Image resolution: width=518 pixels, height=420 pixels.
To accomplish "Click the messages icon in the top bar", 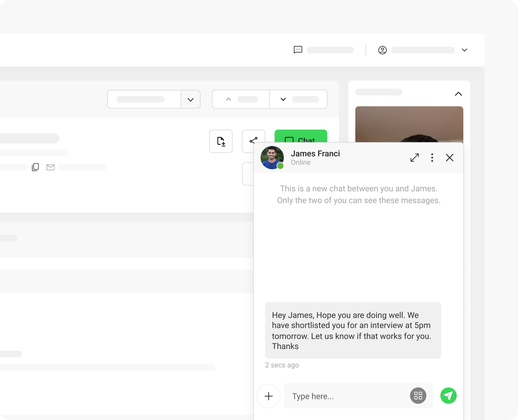I will 298,50.
